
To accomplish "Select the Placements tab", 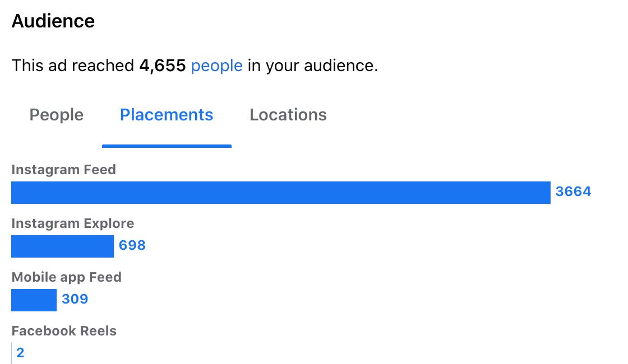I will pos(167,115).
